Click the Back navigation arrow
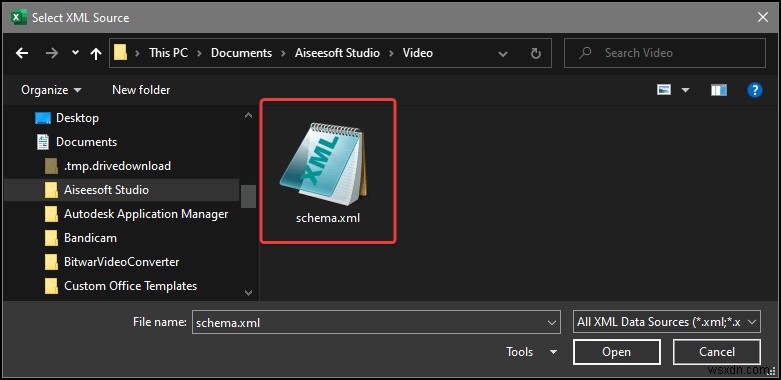This screenshot has height=380, width=781. (22, 53)
